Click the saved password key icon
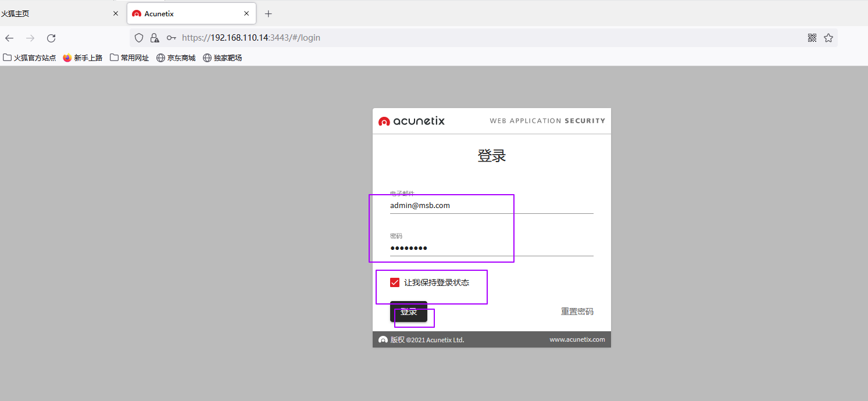868x401 pixels. [171, 38]
